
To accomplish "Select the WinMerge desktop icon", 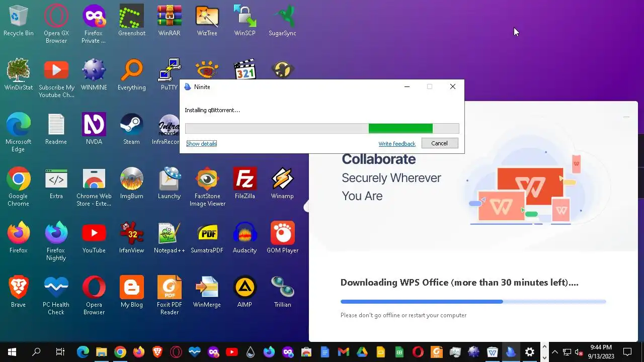I will point(207,293).
